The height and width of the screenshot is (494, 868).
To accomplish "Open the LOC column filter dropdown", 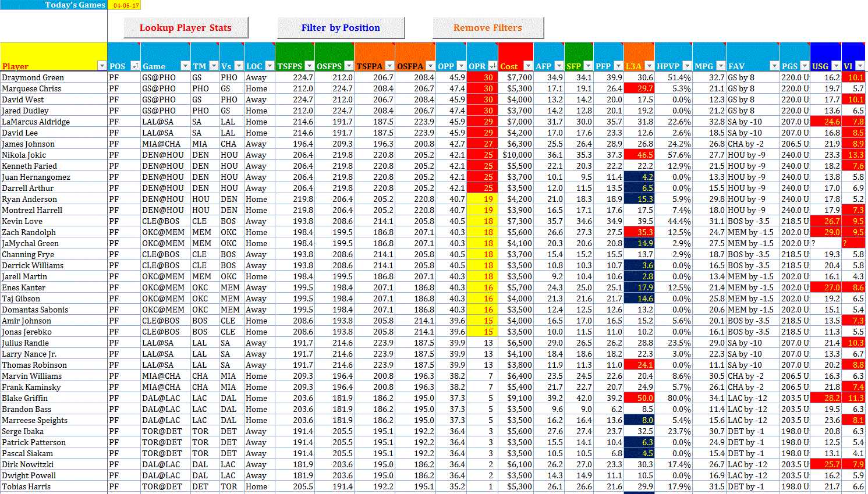I will pyautogui.click(x=269, y=66).
